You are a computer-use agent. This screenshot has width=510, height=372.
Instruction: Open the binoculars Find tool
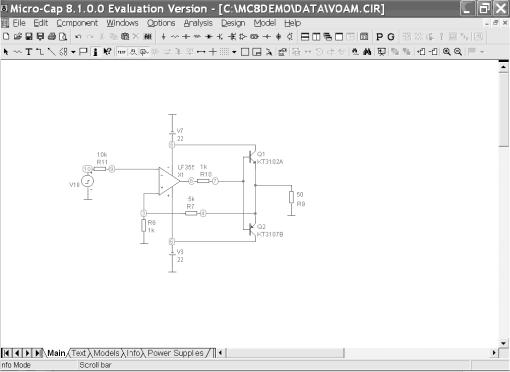point(367,52)
